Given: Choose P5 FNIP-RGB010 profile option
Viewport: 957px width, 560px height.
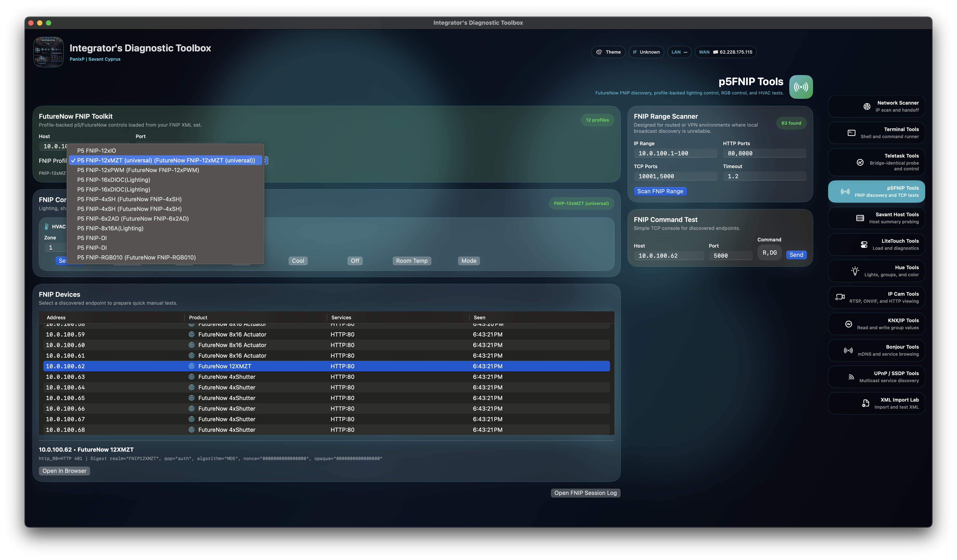Looking at the screenshot, I should point(136,257).
